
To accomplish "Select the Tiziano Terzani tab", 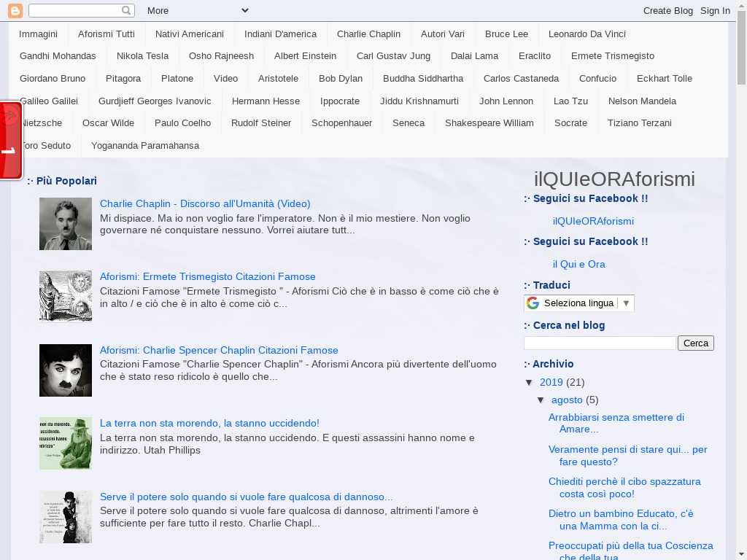I will (639, 122).
